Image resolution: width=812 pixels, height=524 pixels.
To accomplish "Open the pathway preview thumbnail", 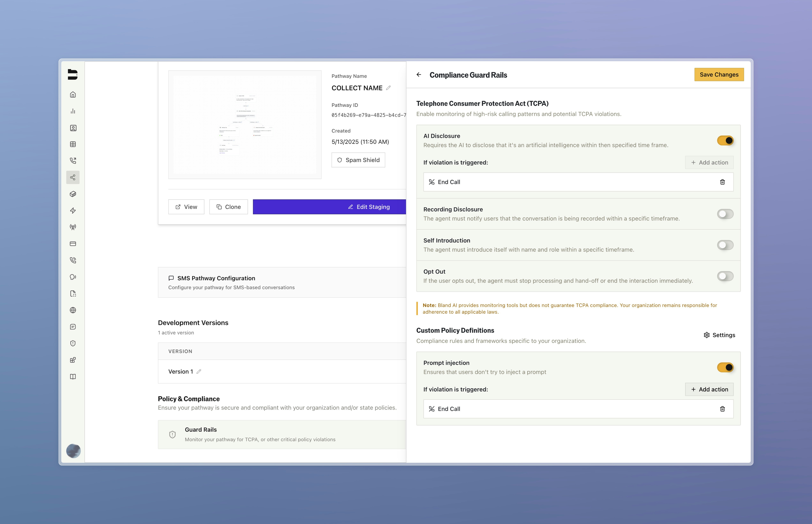I will [245, 125].
